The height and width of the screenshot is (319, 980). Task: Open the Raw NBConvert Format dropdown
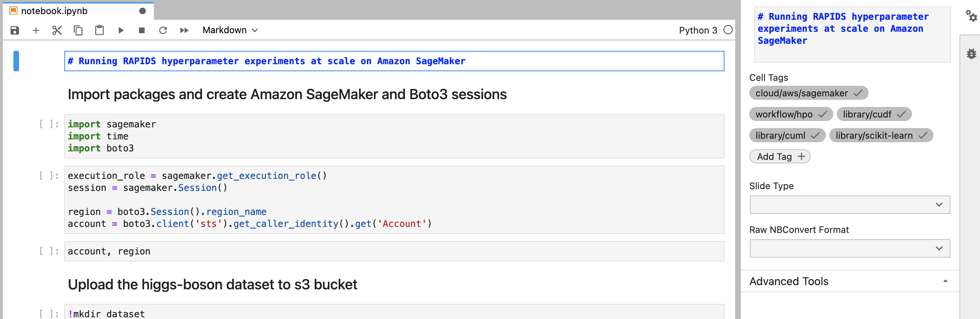(x=849, y=248)
